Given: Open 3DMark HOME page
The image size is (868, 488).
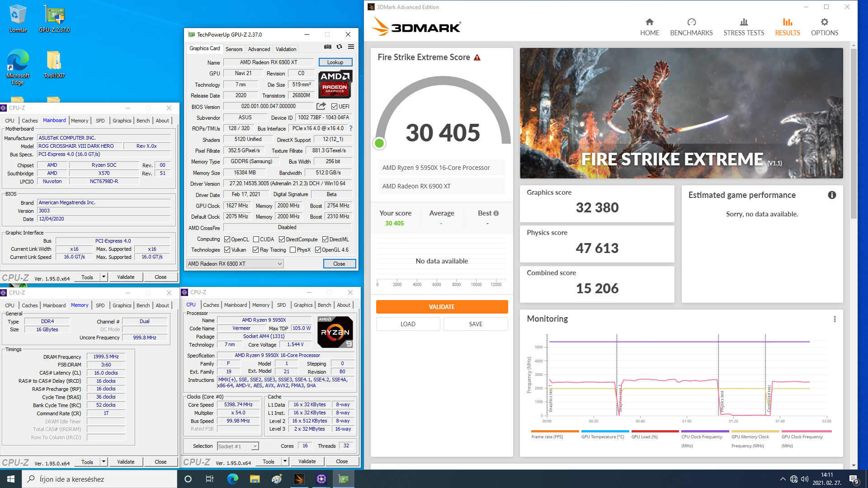Looking at the screenshot, I should tap(649, 27).
